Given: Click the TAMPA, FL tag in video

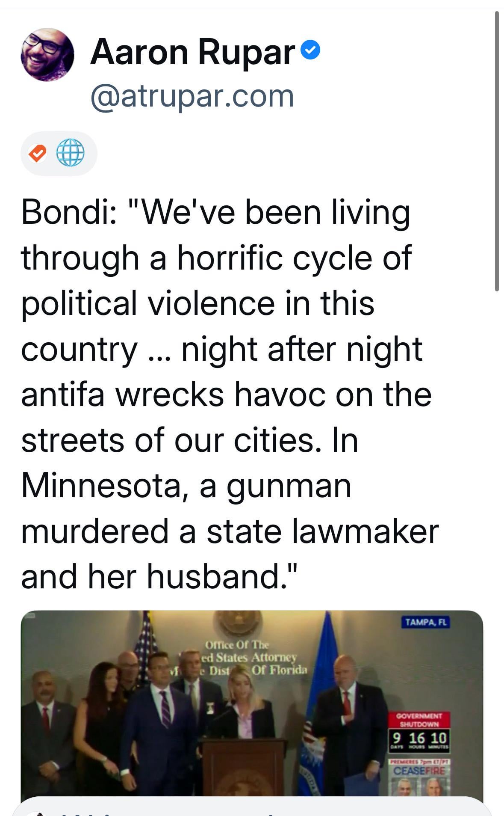Looking at the screenshot, I should [425, 622].
